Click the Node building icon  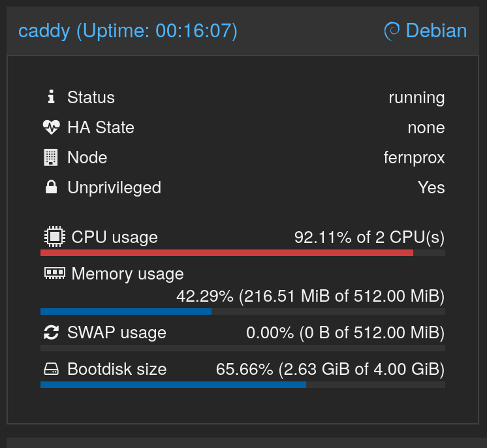(51, 157)
